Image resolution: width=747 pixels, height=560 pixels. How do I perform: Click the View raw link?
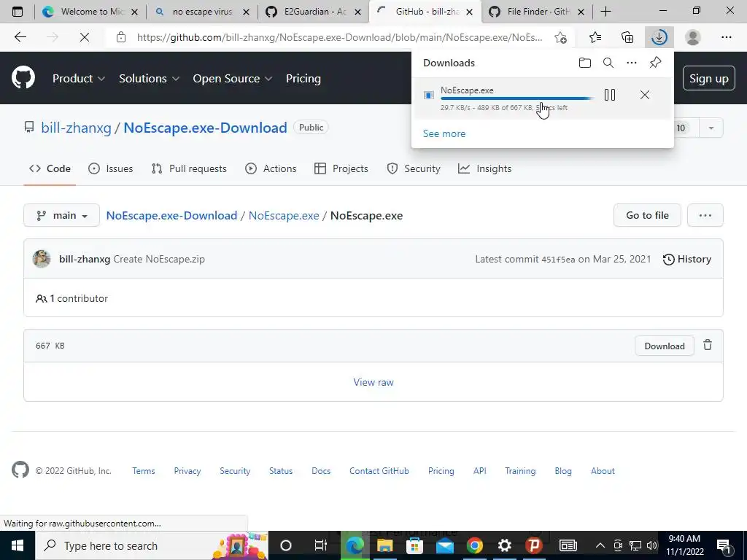[373, 382]
